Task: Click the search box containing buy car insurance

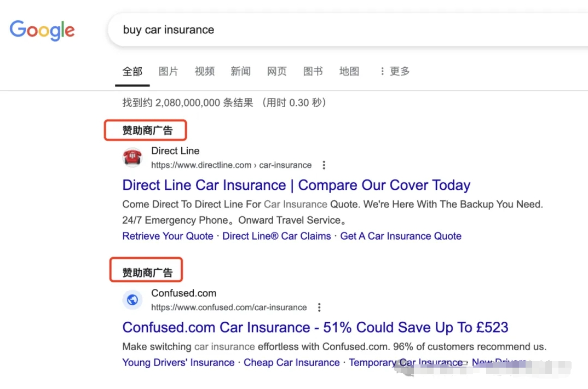Action: click(328, 30)
